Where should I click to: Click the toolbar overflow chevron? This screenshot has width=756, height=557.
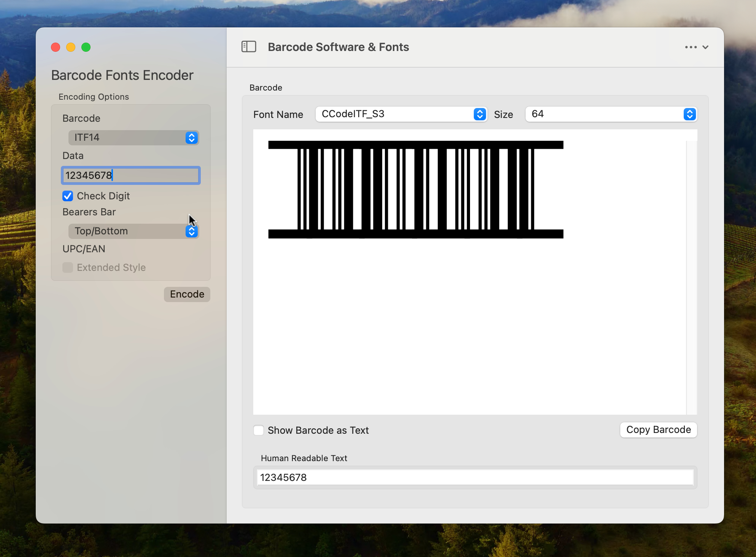click(x=705, y=47)
